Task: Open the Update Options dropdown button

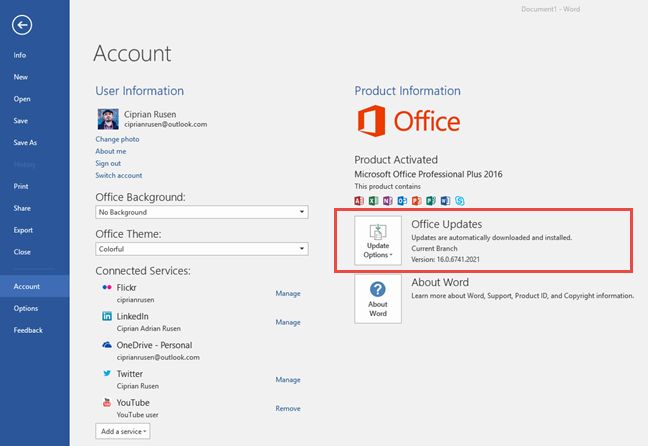Action: tap(378, 241)
